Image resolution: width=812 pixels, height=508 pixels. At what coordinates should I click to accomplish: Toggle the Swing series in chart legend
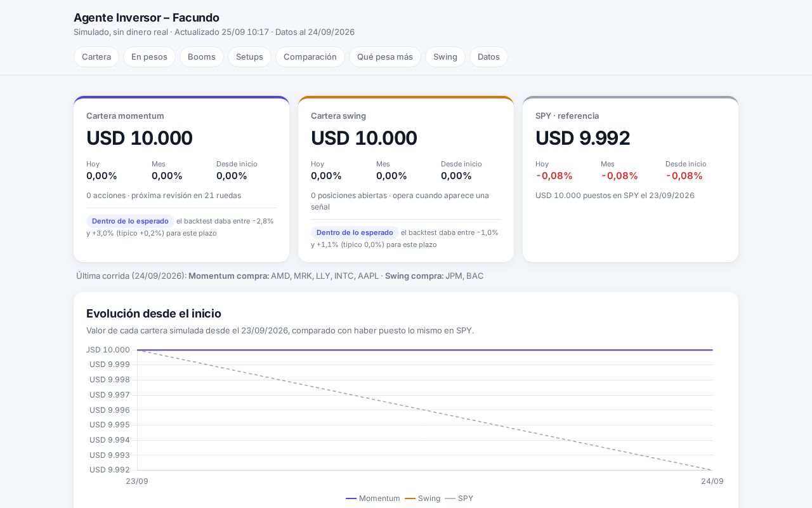pyautogui.click(x=422, y=498)
